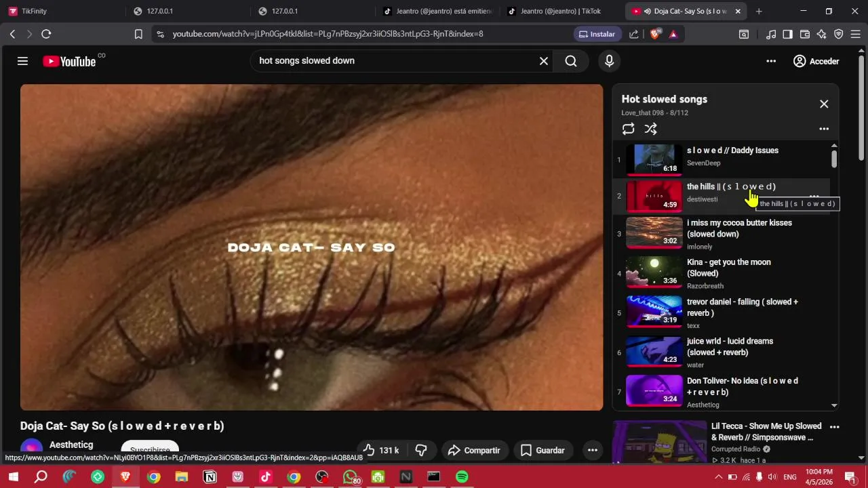The width and height of the screenshot is (868, 488).
Task: Open TikTok app from the taskbar
Action: 266,477
